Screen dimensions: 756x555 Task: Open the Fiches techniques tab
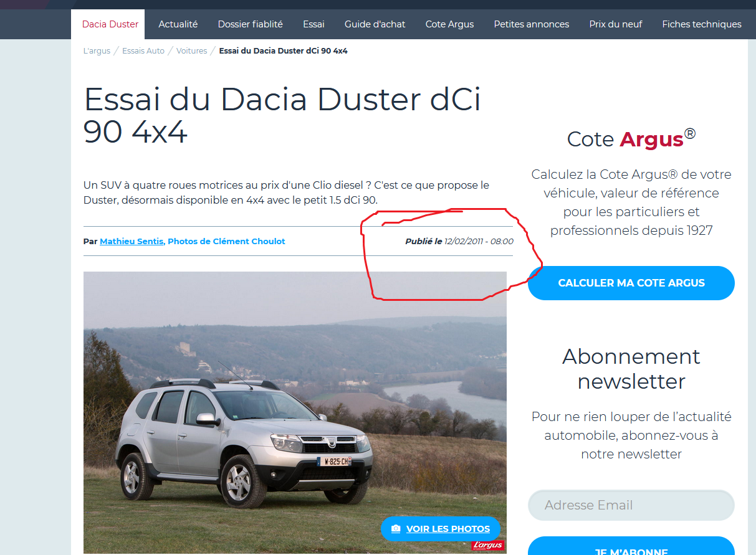(702, 24)
